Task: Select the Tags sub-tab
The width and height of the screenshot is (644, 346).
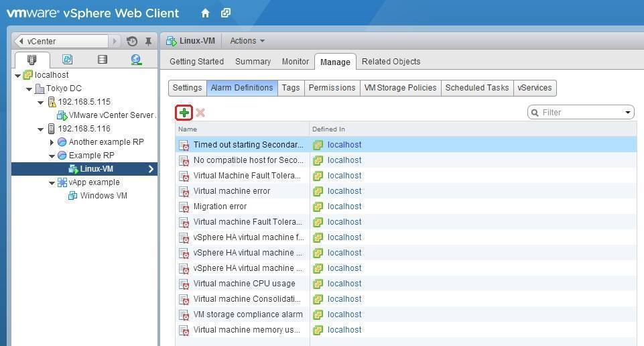Action: coord(291,88)
